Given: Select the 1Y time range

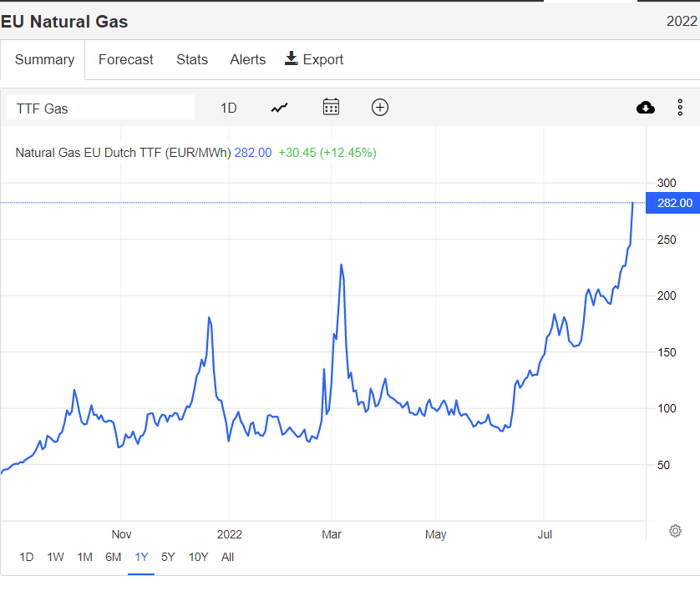Looking at the screenshot, I should click(x=141, y=557).
